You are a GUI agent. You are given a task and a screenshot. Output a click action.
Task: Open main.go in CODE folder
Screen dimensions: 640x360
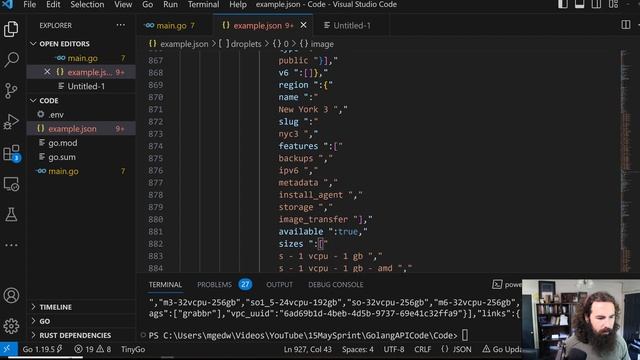pyautogui.click(x=82, y=171)
